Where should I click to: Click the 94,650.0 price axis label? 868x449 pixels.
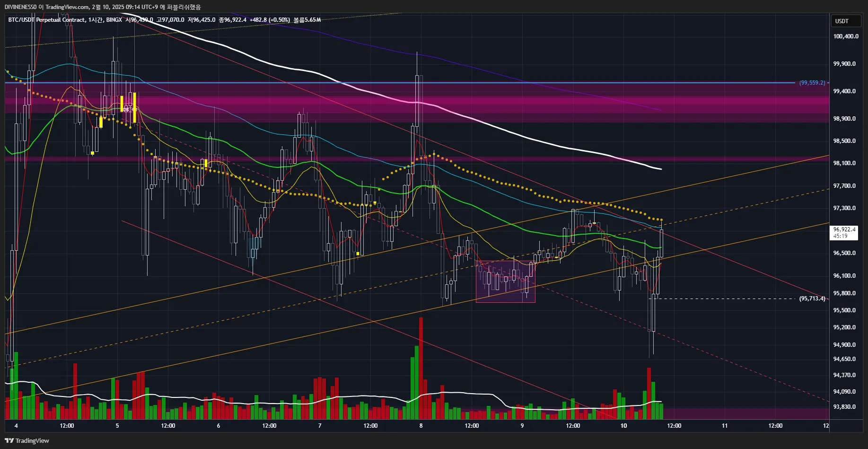(844, 359)
